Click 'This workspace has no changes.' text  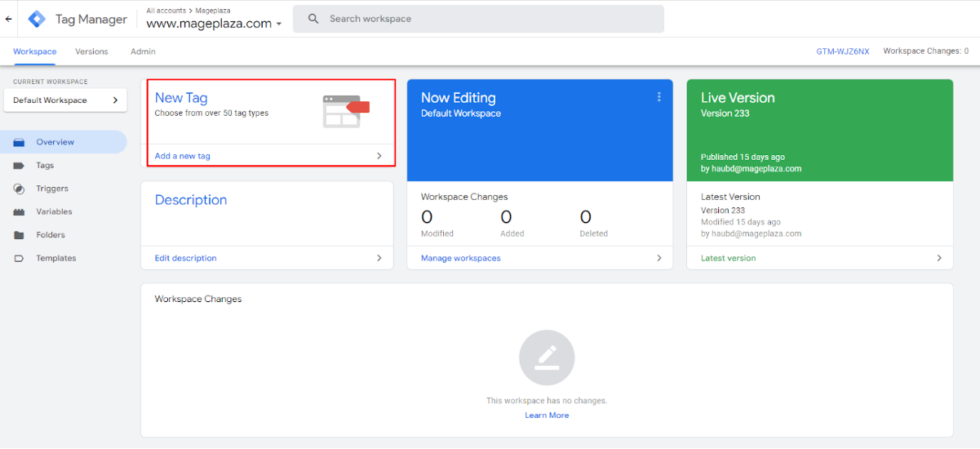[547, 401]
